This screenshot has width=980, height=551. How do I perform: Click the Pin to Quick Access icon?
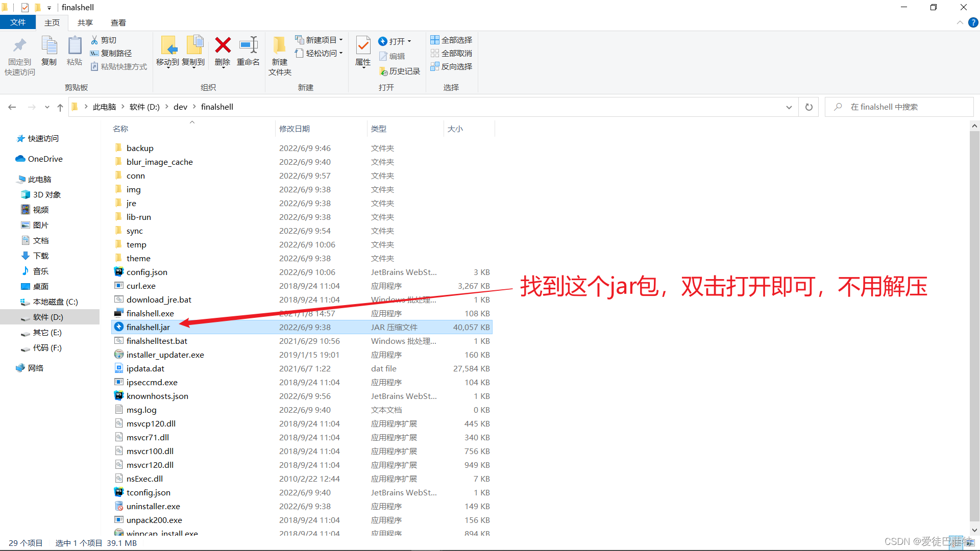pos(19,46)
